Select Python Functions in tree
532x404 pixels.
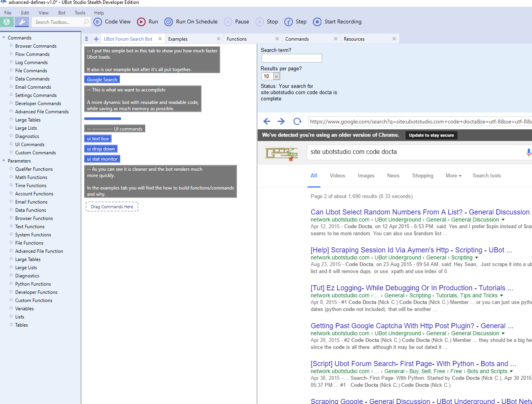(x=33, y=284)
